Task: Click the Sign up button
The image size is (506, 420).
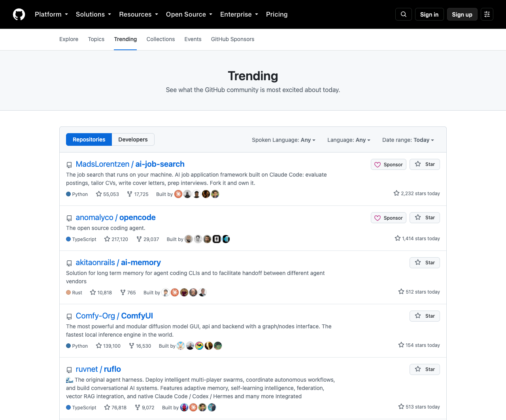Action: [x=462, y=14]
